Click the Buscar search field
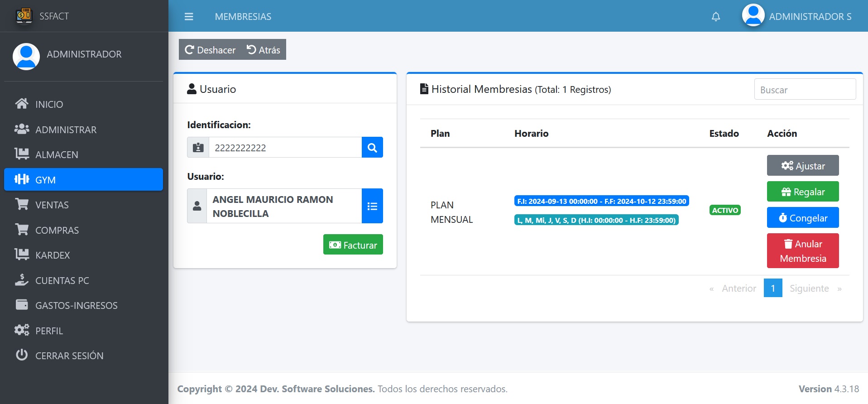The image size is (868, 404). 805,90
